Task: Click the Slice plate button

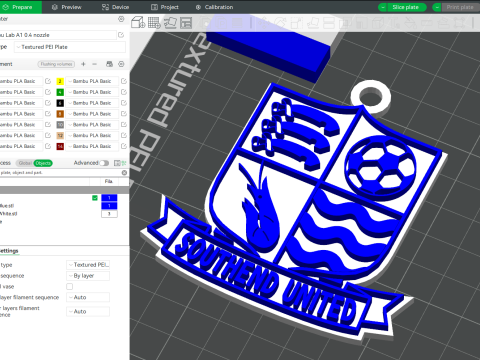Action: point(407,7)
